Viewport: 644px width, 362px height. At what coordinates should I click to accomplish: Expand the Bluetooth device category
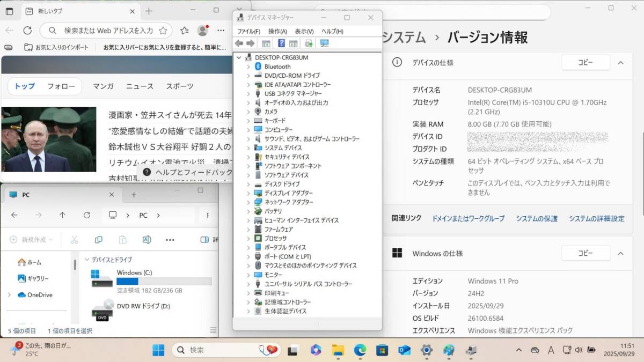click(248, 67)
